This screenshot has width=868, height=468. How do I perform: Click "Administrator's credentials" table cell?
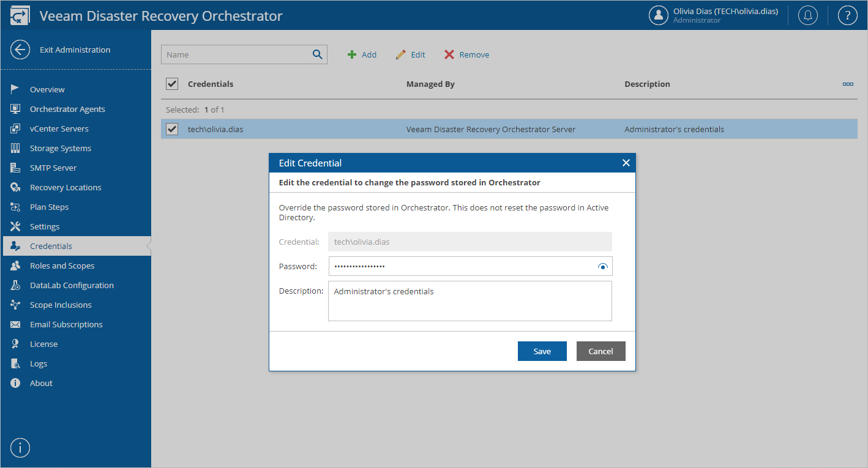[x=674, y=129]
